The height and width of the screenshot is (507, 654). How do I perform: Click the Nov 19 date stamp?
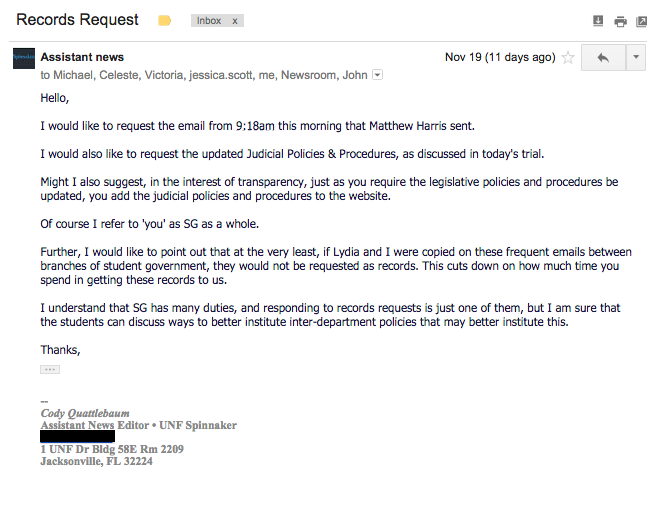point(500,57)
